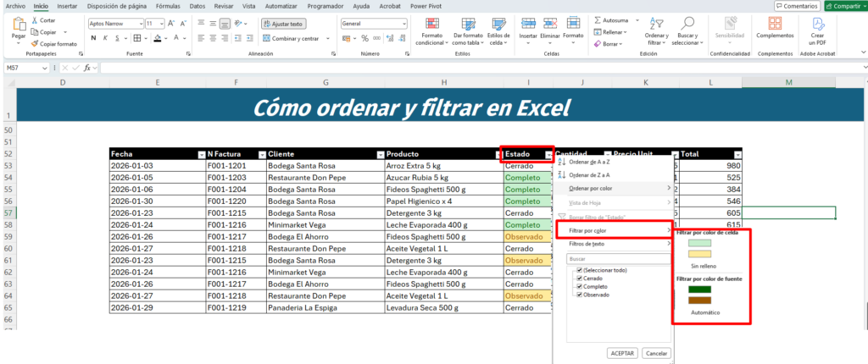Image resolution: width=868 pixels, height=364 pixels.
Task: Click the center horizontal alignment icon
Action: 213,38
